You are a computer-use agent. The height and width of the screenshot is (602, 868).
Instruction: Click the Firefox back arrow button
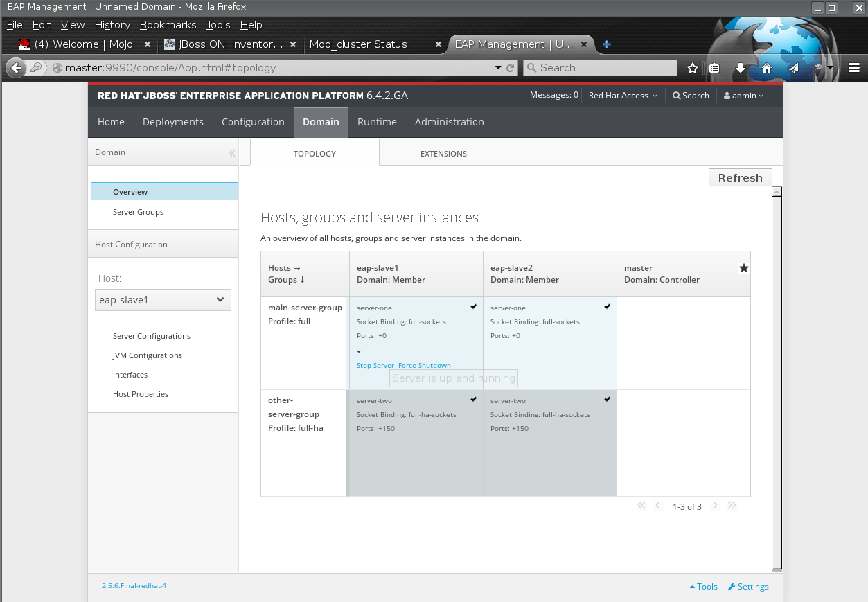click(x=16, y=68)
